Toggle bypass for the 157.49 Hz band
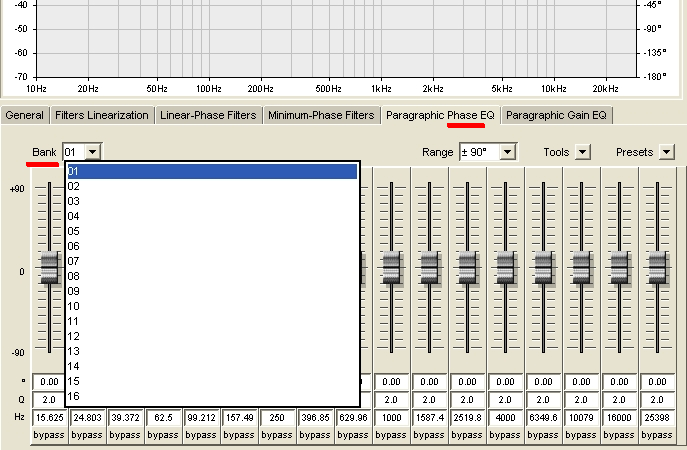687x450 pixels. coord(239,435)
